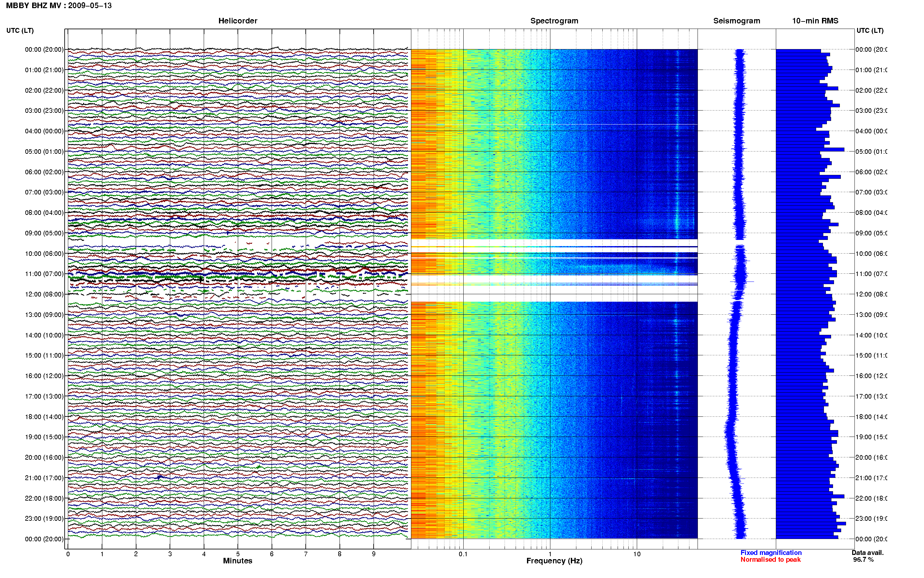The image size is (924, 578).
Task: Click the left '01:00 (21:00)' time label
Action: 44,70
